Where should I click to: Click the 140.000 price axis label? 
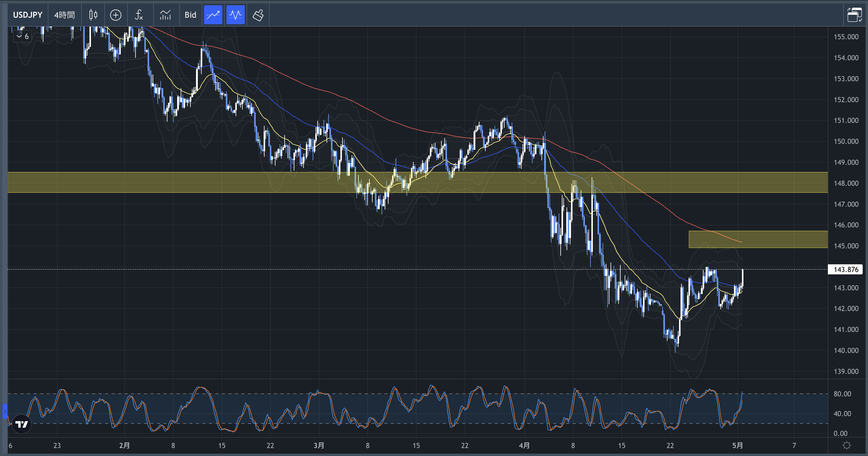tap(846, 350)
